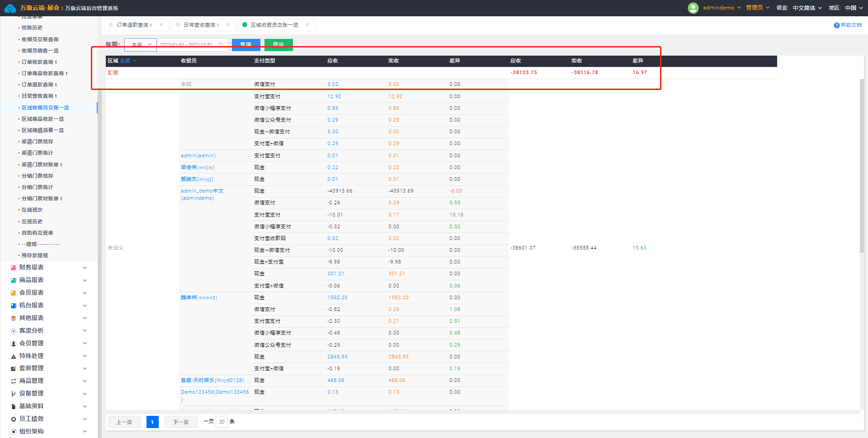This screenshot has height=438, width=868.
Task: Open cashier link ending (wxljw)
Action: (198, 167)
